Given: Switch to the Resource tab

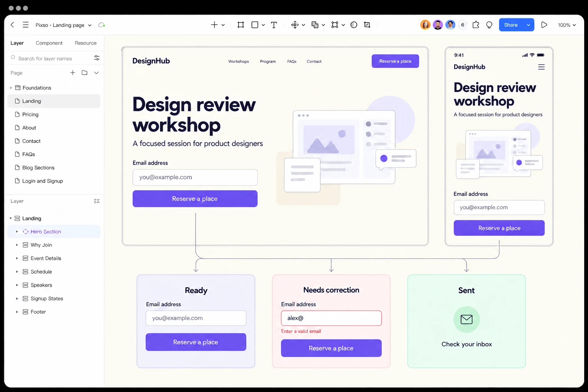Looking at the screenshot, I should click(x=86, y=43).
